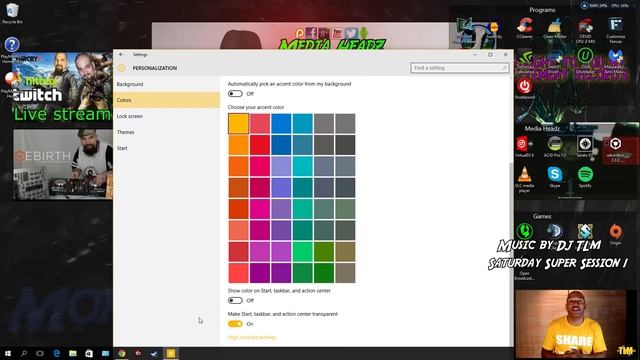This screenshot has height=360, width=640.
Task: Switch to Steam on the taskbar
Action: [x=154, y=353]
